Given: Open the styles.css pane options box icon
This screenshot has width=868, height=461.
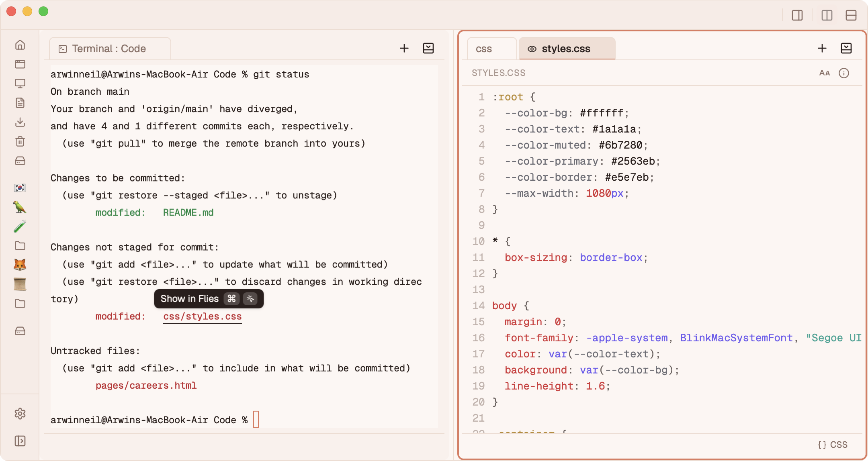Looking at the screenshot, I should pyautogui.click(x=846, y=48).
